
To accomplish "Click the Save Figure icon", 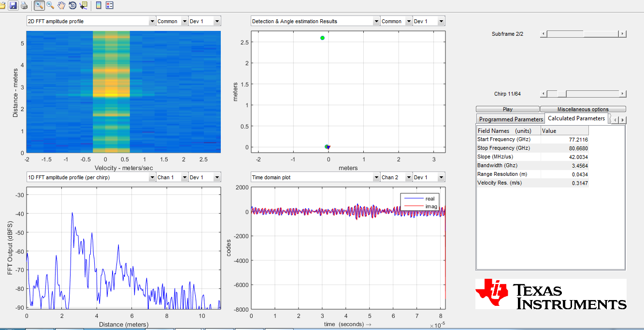I will pos(13,5).
